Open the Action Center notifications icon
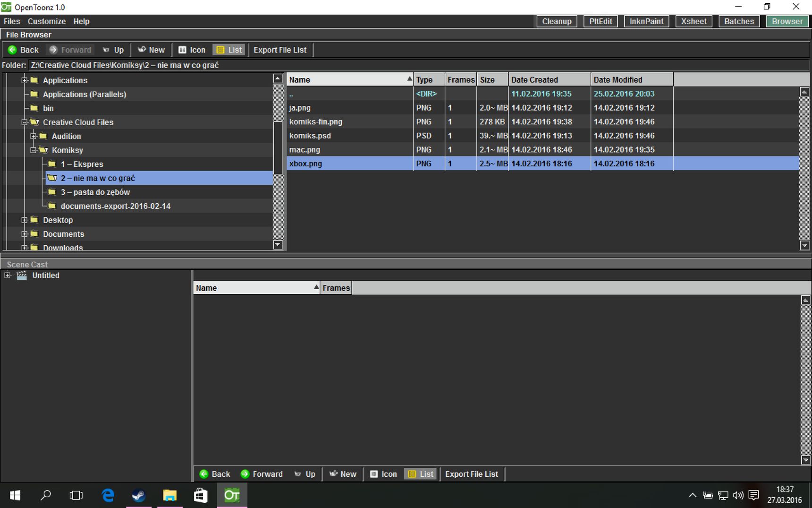812x508 pixels. click(x=754, y=495)
